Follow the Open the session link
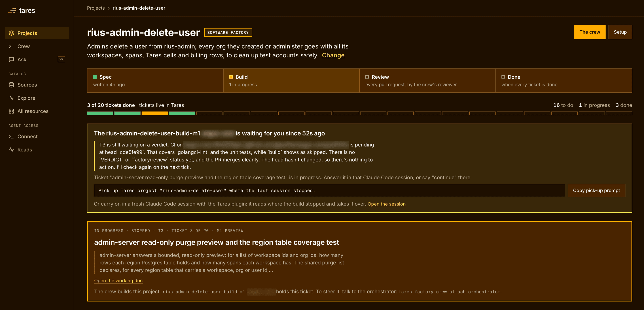Image resolution: width=644 pixels, height=310 pixels. click(x=386, y=204)
